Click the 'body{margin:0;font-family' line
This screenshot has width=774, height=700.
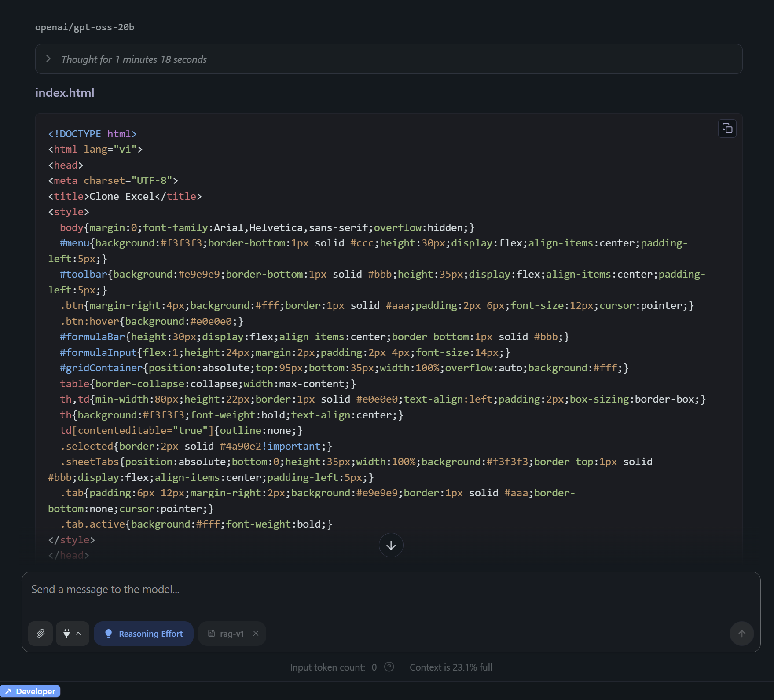267,227
